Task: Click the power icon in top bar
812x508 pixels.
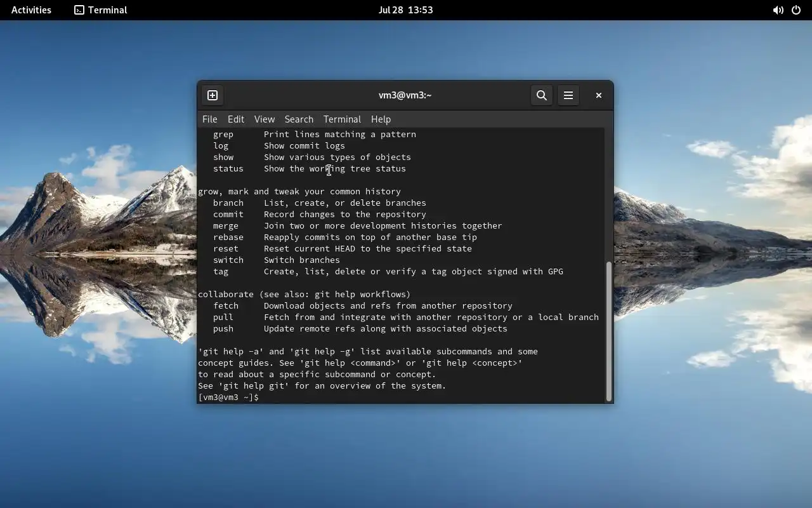Action: click(x=796, y=10)
